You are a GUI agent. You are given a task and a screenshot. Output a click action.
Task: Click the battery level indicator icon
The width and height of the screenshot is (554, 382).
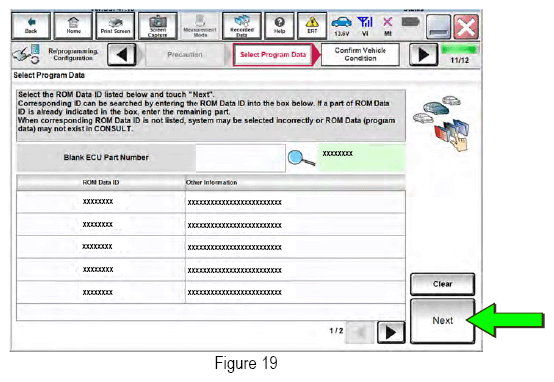pyautogui.click(x=410, y=22)
